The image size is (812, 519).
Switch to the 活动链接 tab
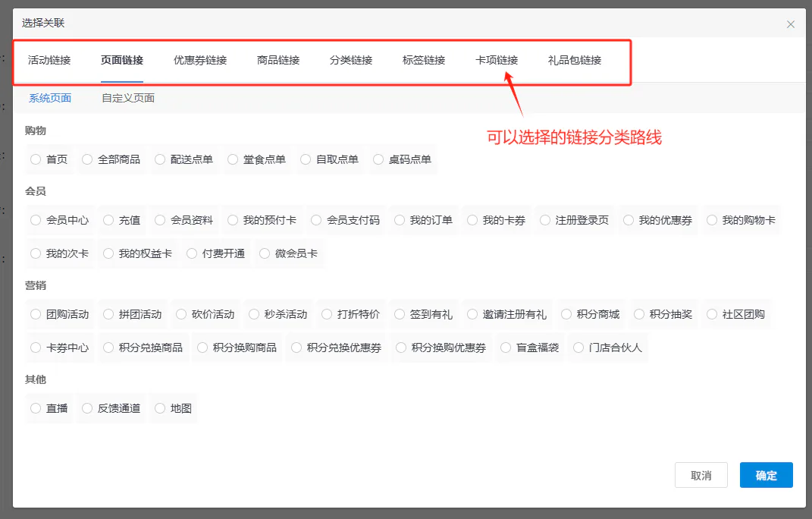click(x=49, y=60)
